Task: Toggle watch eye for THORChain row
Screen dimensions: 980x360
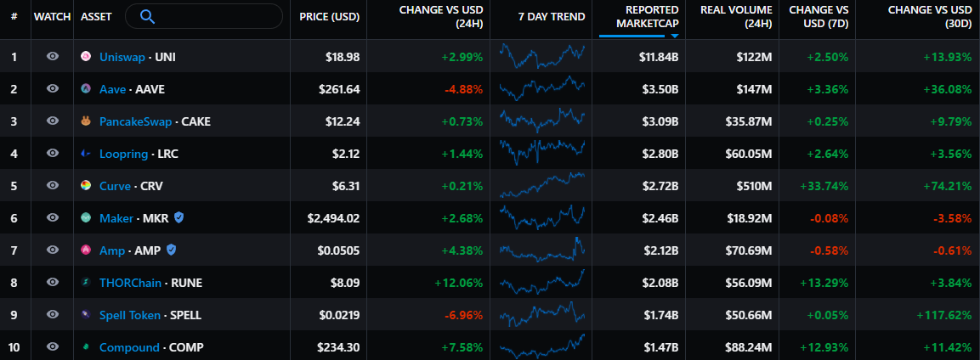Action: pyautogui.click(x=53, y=282)
